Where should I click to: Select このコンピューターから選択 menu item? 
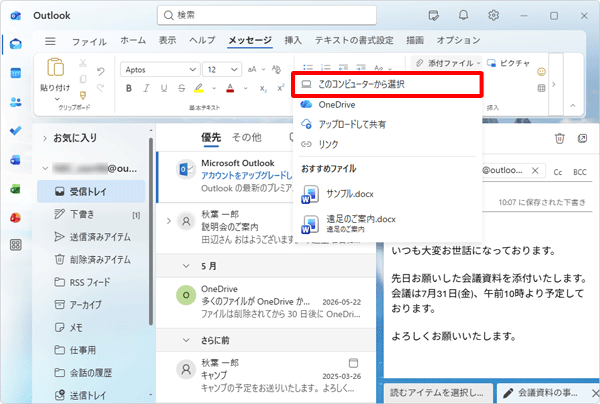[x=387, y=84]
